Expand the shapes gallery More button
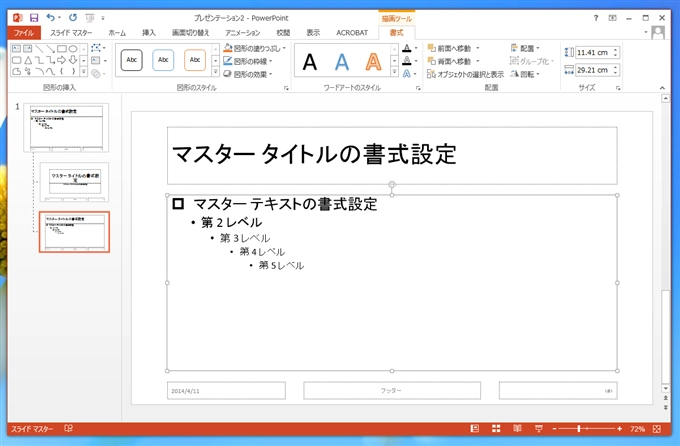680x446 pixels. click(84, 72)
